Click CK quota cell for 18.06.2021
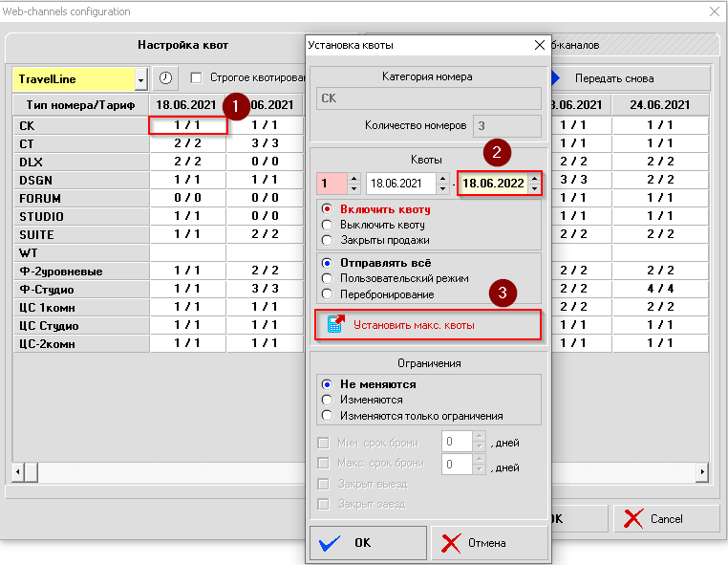Image resolution: width=728 pixels, height=565 pixels. click(x=187, y=125)
